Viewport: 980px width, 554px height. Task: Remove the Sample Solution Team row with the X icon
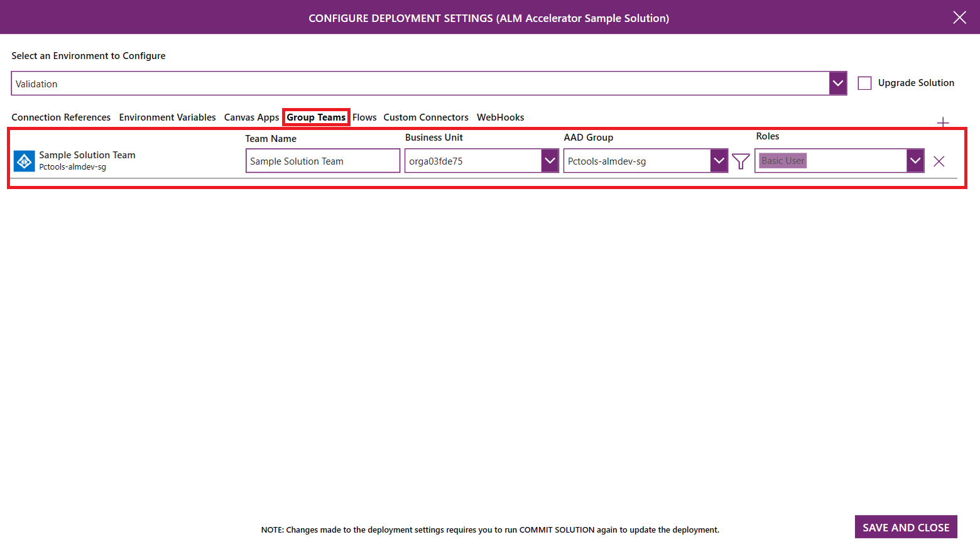tap(939, 161)
